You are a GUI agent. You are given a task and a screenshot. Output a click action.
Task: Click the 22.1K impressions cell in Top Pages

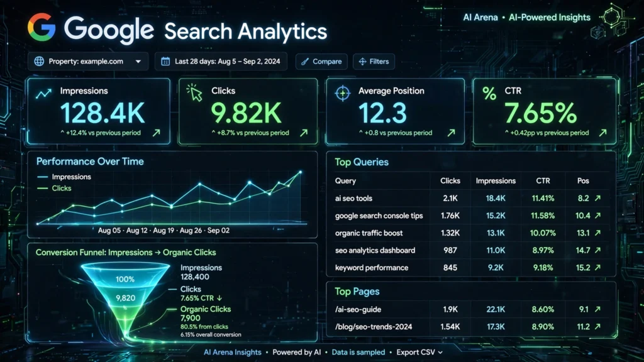pos(496,309)
